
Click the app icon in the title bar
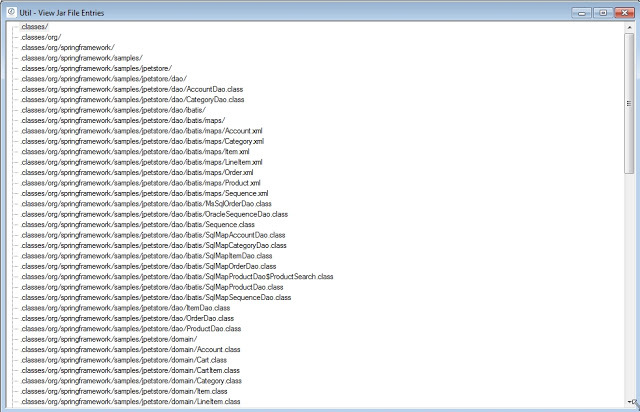tap(9, 11)
